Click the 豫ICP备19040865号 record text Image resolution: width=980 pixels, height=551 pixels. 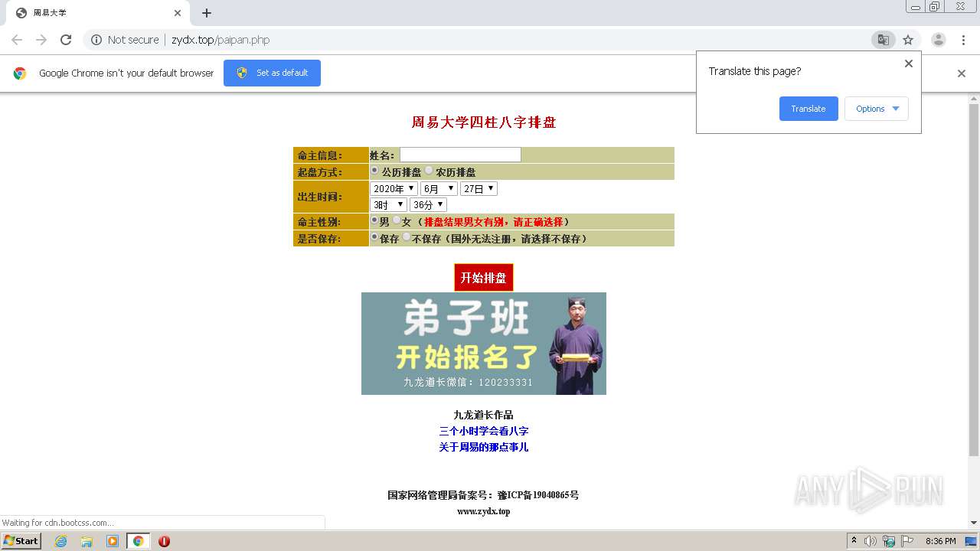pyautogui.click(x=538, y=495)
